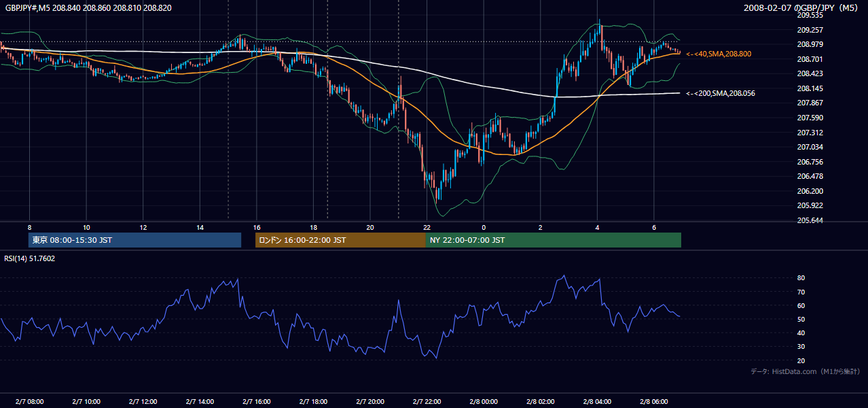Screen dimensions: 868x408
Task: Click hour label 10 under the price chart
Action: (x=86, y=227)
